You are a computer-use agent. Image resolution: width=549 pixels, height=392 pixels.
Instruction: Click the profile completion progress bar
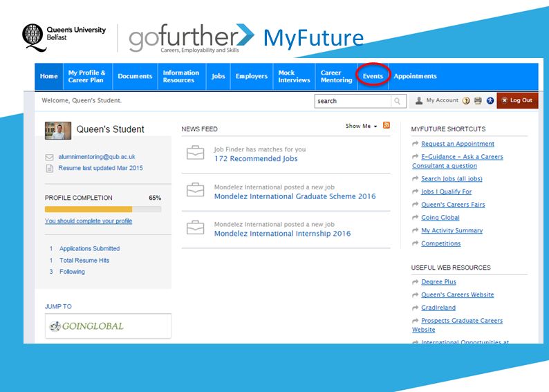pos(103,209)
